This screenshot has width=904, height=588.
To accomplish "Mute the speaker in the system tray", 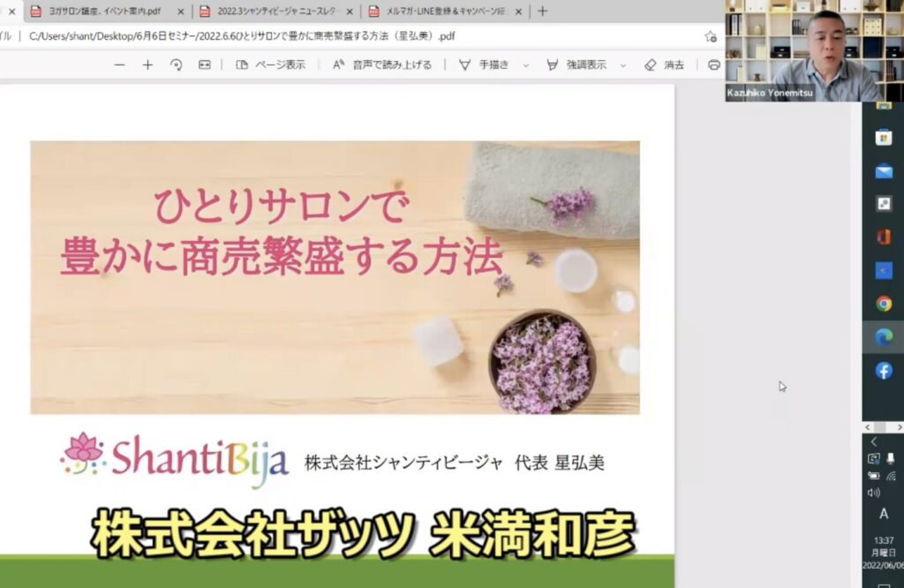I will [x=872, y=491].
